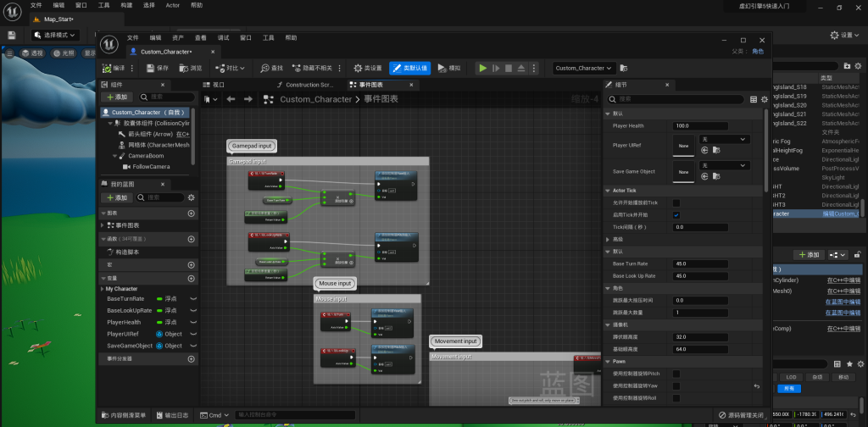This screenshot has width=868, height=427.
Task: Use selected asset for Save Game Object
Action: [x=704, y=176]
